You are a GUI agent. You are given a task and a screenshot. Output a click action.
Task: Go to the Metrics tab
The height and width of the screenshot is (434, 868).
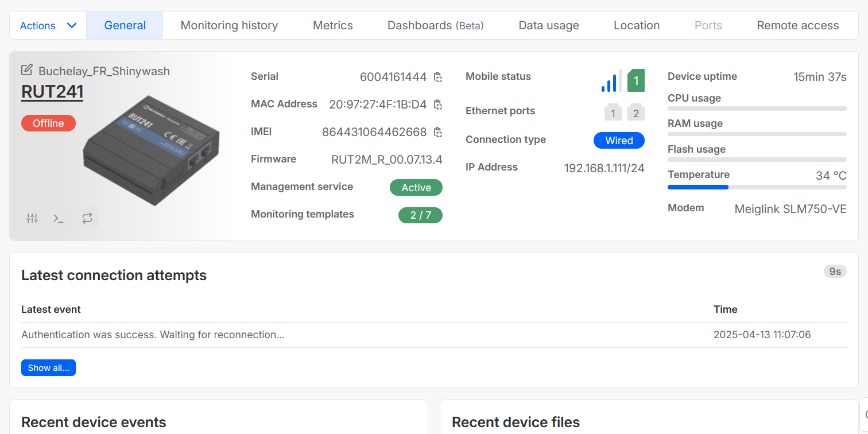pyautogui.click(x=333, y=25)
